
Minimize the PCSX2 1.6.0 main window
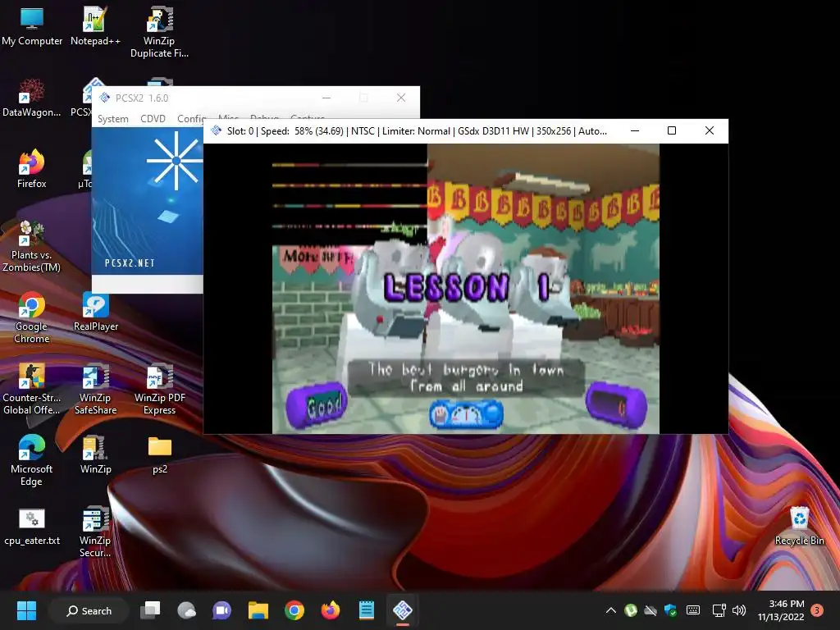(x=326, y=98)
